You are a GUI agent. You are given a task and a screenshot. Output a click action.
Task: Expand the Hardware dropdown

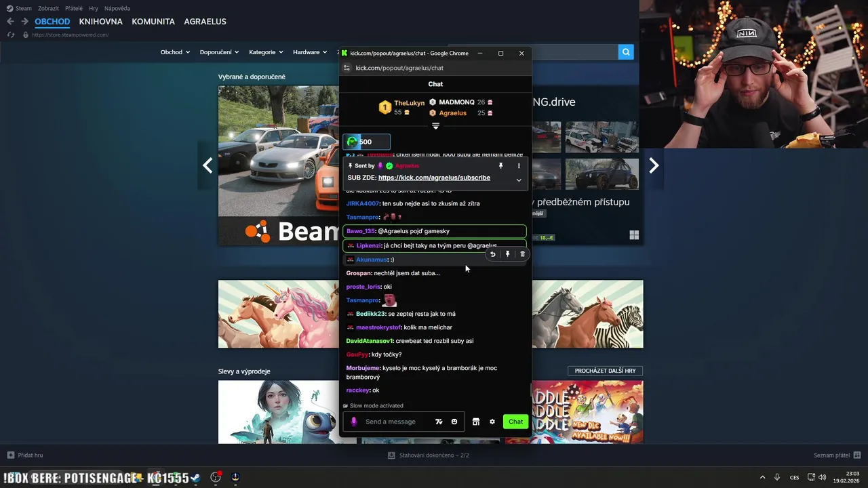tap(309, 52)
